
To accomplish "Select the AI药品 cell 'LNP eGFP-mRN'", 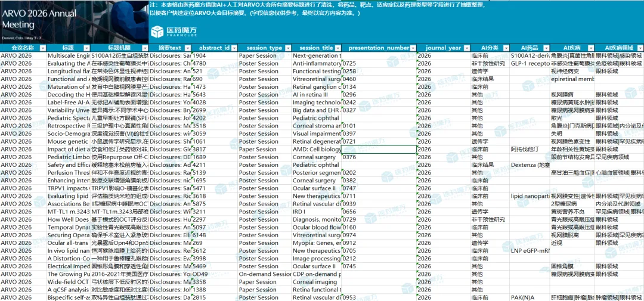I will click(x=530, y=251).
